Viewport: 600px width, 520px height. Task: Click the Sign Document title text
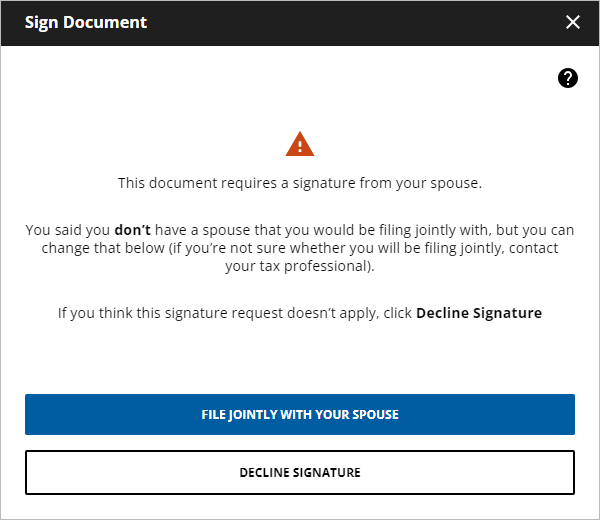coord(86,22)
